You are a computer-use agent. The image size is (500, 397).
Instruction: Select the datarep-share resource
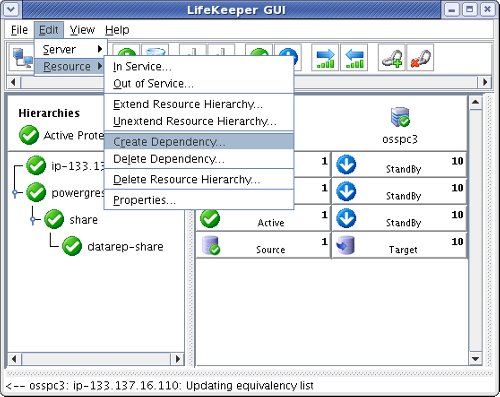tap(125, 246)
